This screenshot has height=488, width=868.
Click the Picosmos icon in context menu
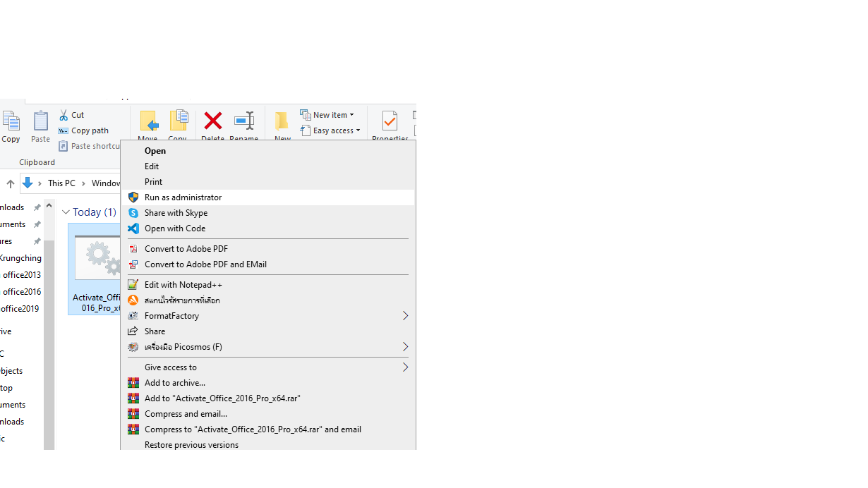coord(133,347)
